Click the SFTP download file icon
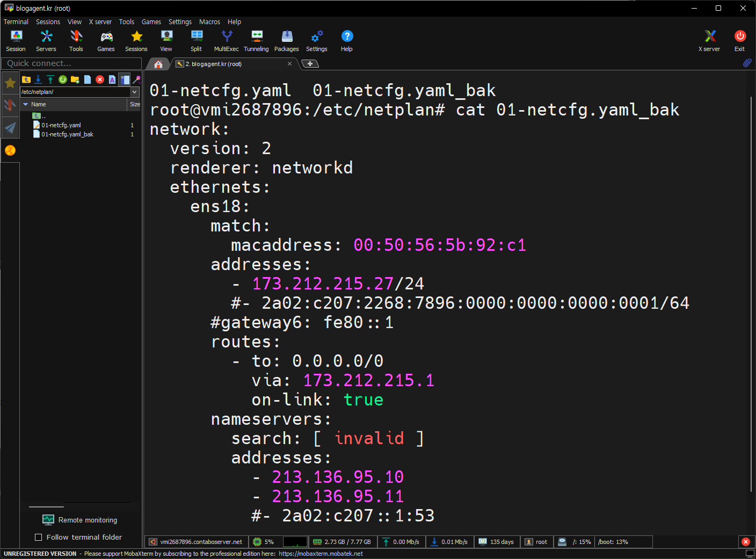The width and height of the screenshot is (756, 559). [x=38, y=79]
